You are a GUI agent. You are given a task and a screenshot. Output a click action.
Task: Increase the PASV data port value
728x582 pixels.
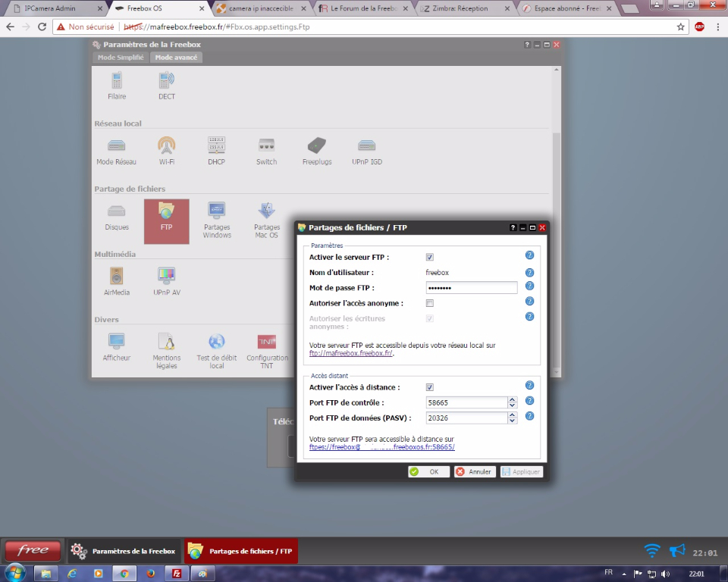(512, 415)
